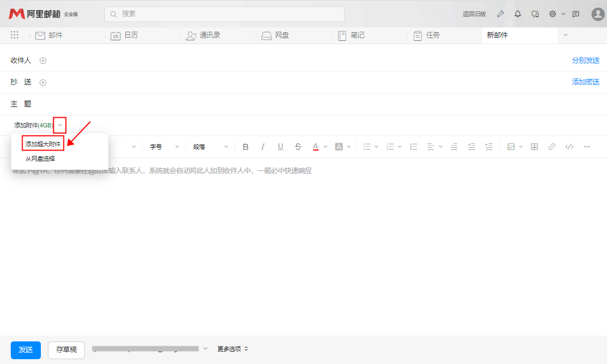Insert a hyperlink icon
Image resolution: width=607 pixels, height=364 pixels.
[x=552, y=147]
